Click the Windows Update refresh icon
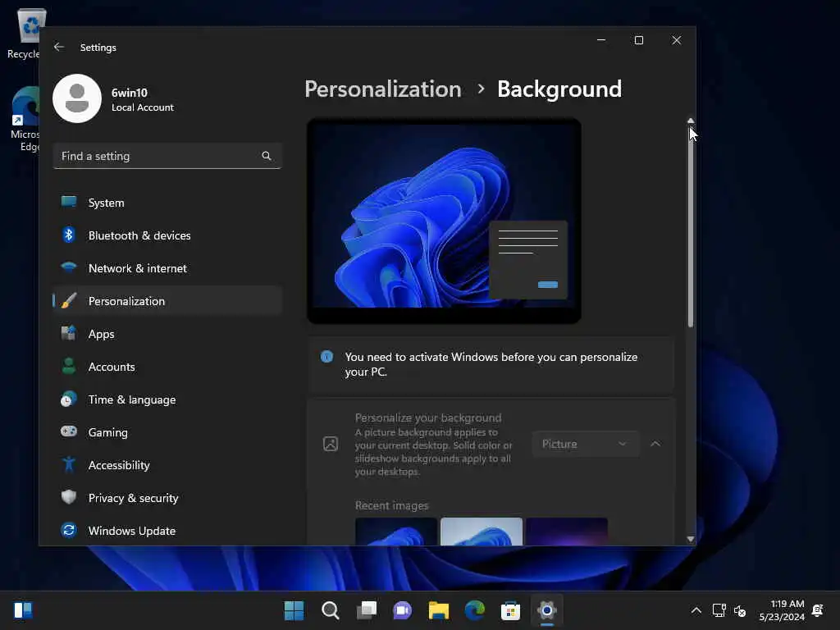This screenshot has width=840, height=630. point(69,530)
